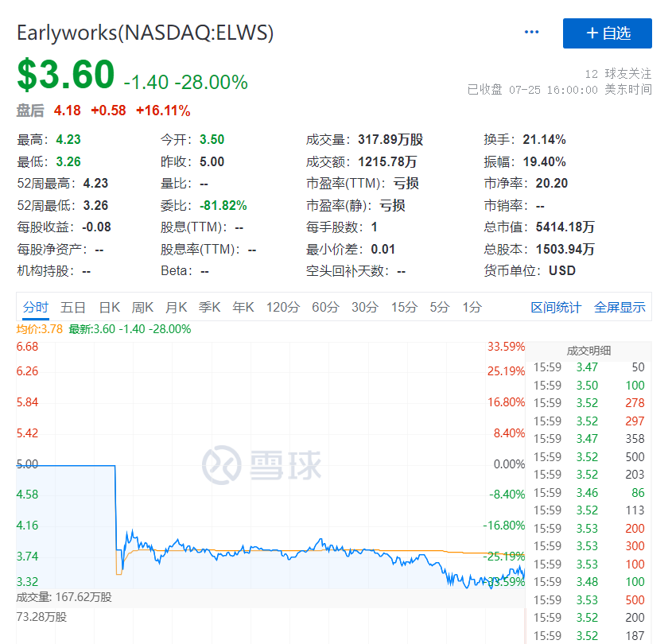Switch to 周K chart view
Viewport: 672px width, 644px height.
click(142, 308)
